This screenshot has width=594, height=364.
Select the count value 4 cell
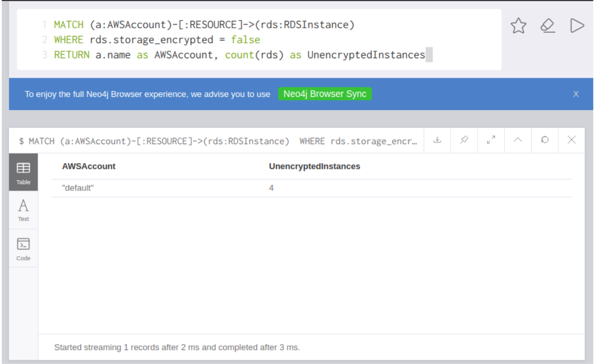click(271, 188)
